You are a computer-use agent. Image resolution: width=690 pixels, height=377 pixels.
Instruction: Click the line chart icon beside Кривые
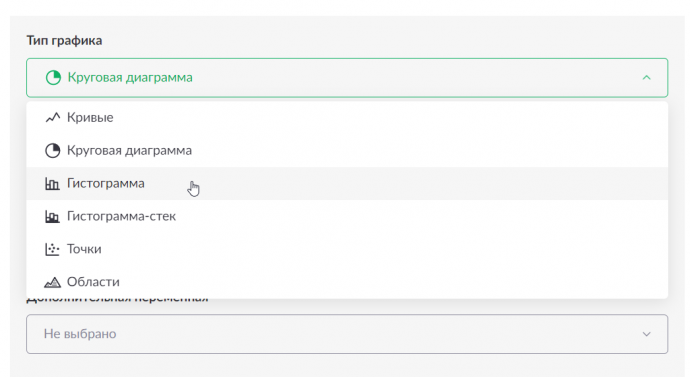(x=52, y=117)
